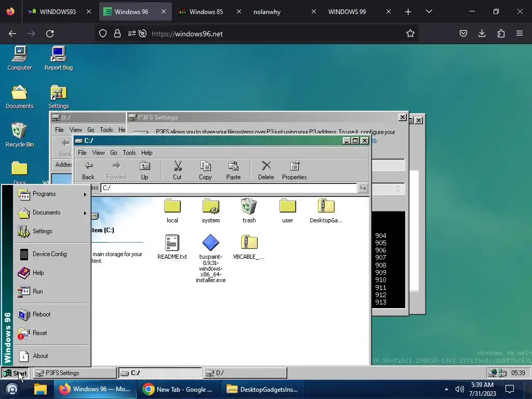The height and width of the screenshot is (399, 532).
Task: Select the local folder
Action: click(x=172, y=211)
